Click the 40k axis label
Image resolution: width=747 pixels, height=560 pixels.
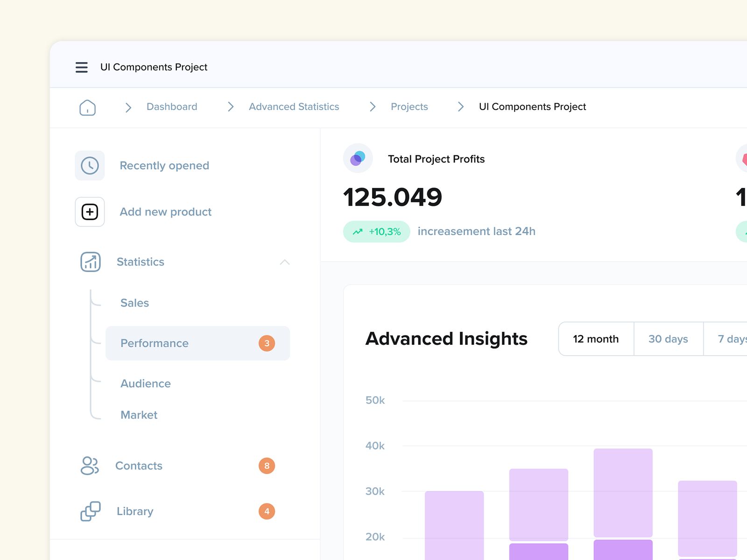click(x=375, y=446)
